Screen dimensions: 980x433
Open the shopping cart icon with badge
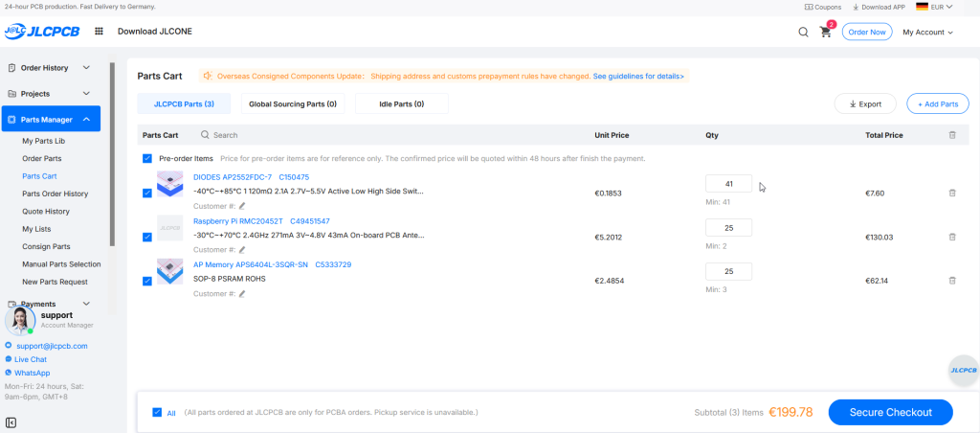[x=826, y=32]
